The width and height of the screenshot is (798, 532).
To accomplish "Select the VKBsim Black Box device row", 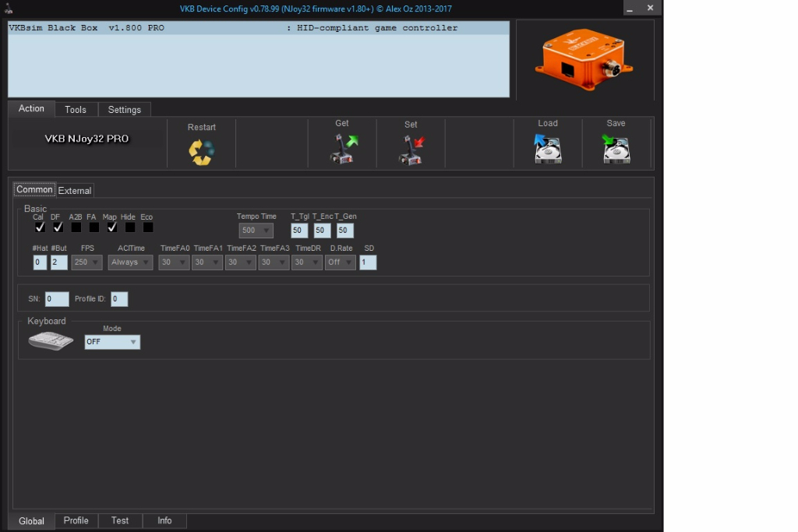I will coord(259,28).
